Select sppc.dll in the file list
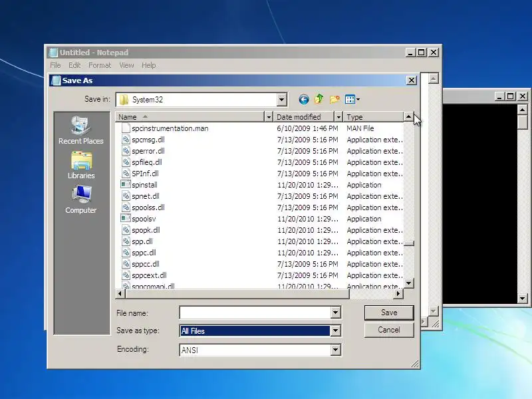Viewport: 532px width, 399px height. [144, 253]
